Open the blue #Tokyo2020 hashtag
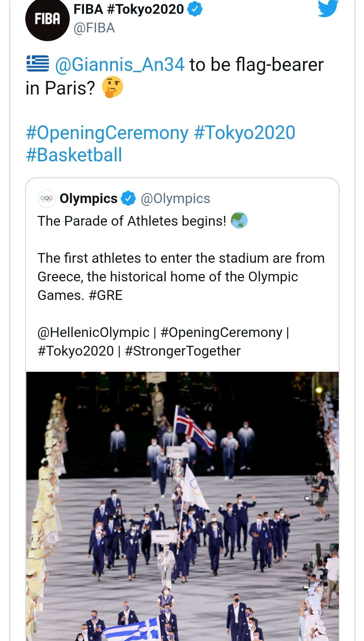The width and height of the screenshot is (364, 641). click(x=245, y=133)
